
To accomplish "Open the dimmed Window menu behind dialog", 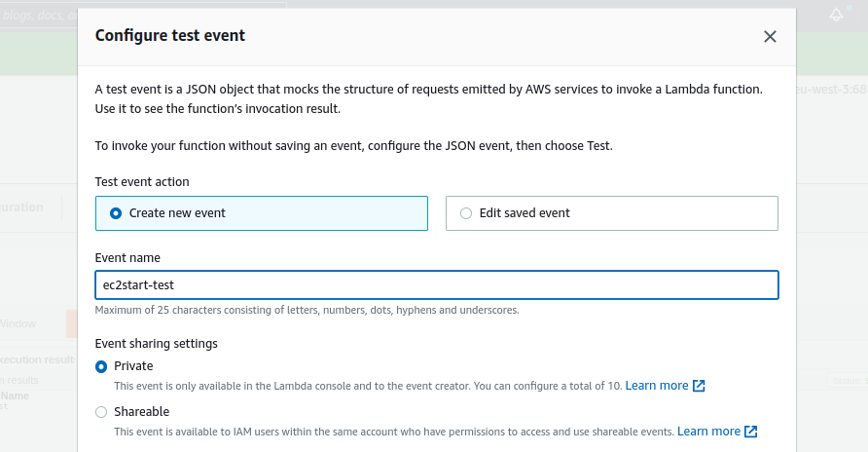I will coord(18,323).
